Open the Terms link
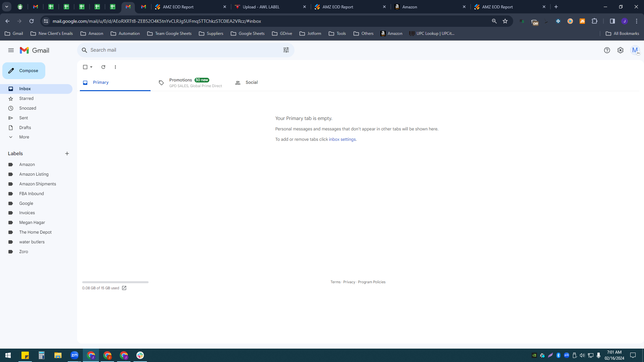 (x=335, y=282)
